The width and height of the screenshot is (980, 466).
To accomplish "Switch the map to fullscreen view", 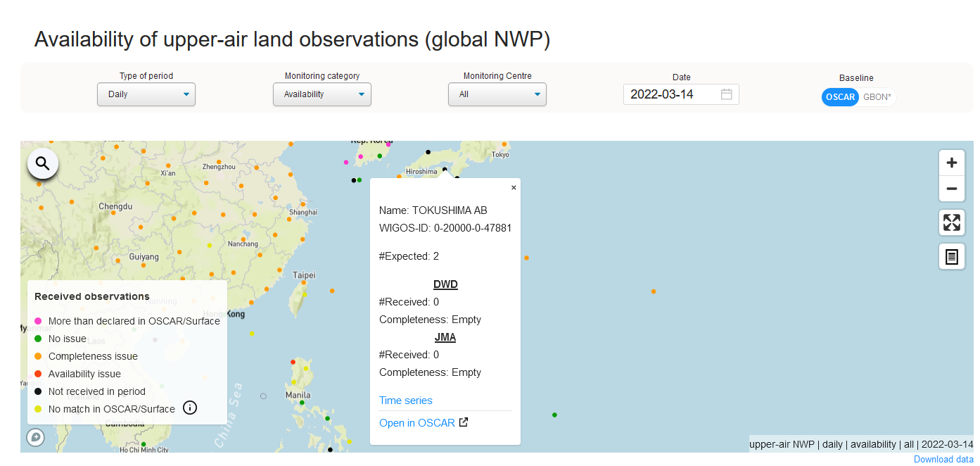I will pos(952,222).
